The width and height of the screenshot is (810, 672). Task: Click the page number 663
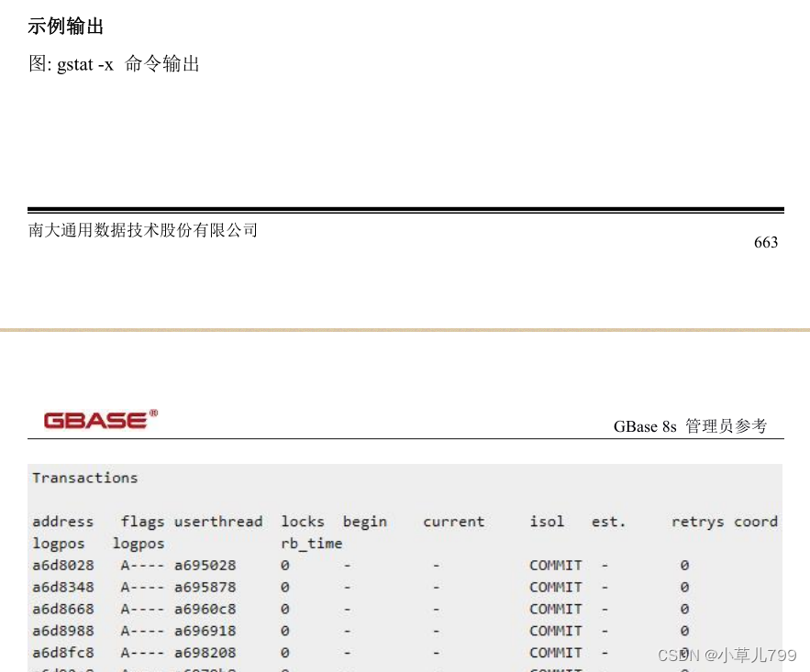[x=766, y=243]
